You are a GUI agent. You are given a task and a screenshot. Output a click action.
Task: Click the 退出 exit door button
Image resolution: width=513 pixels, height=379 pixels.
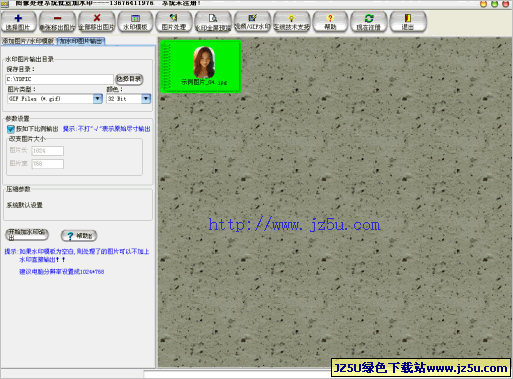[408, 22]
